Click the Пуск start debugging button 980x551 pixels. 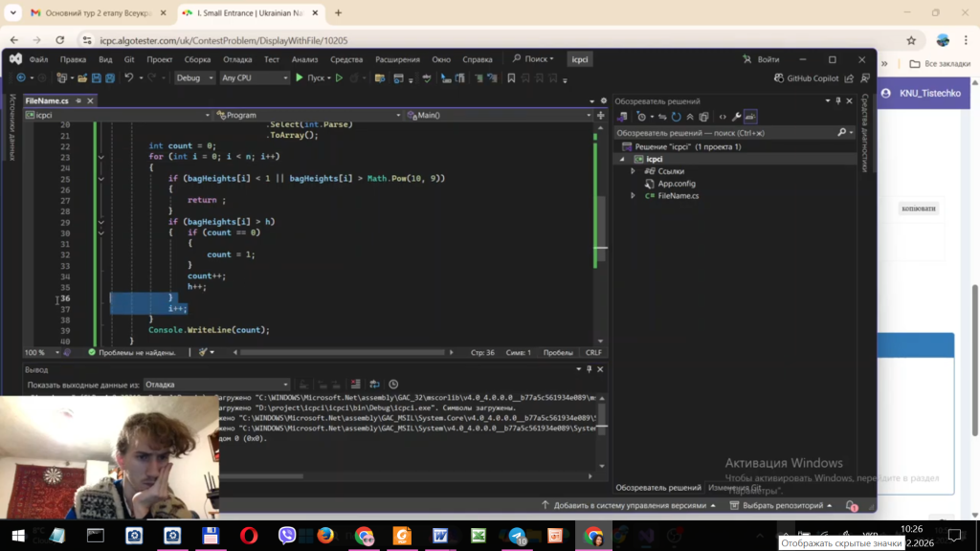310,78
